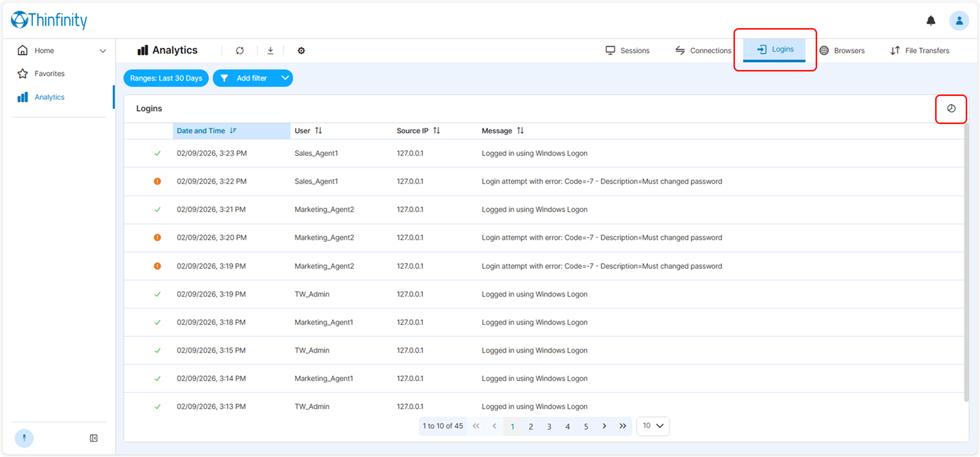
Task: Open the notifications bell
Action: point(931,20)
